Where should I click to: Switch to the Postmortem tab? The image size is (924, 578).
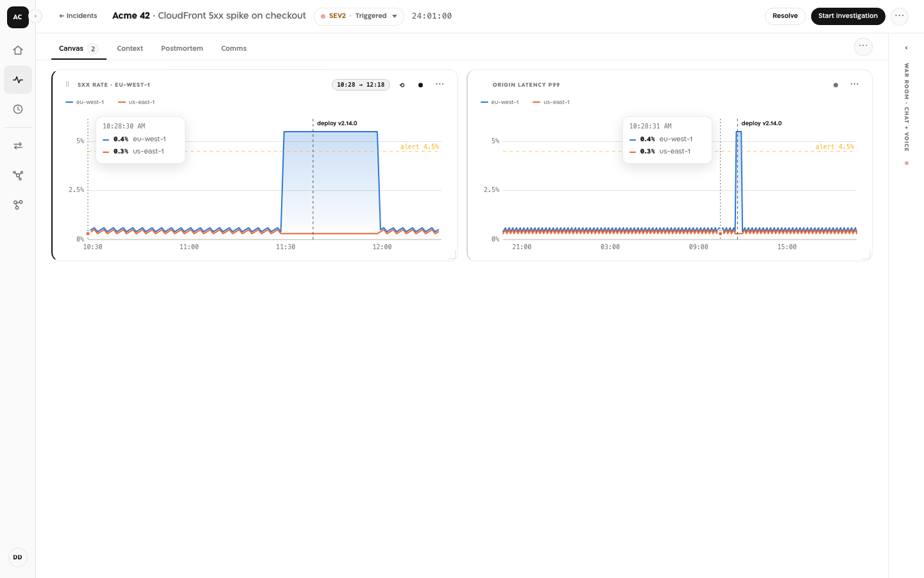point(182,48)
